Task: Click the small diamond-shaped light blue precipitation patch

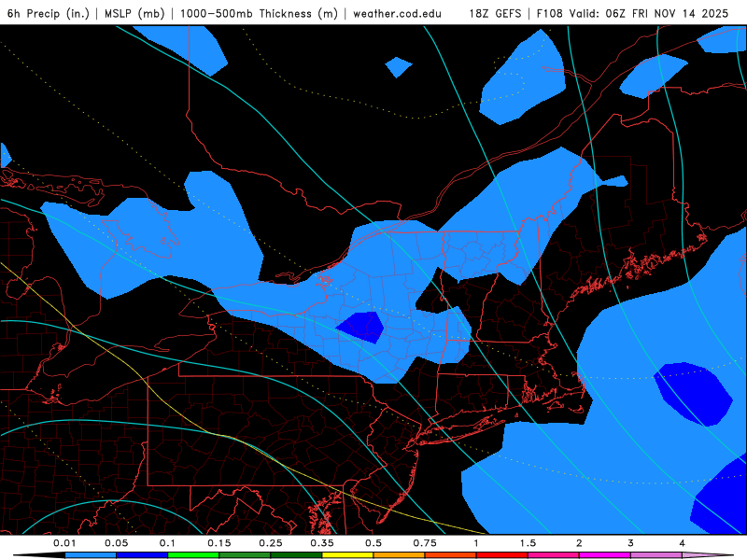Action: pyautogui.click(x=399, y=67)
